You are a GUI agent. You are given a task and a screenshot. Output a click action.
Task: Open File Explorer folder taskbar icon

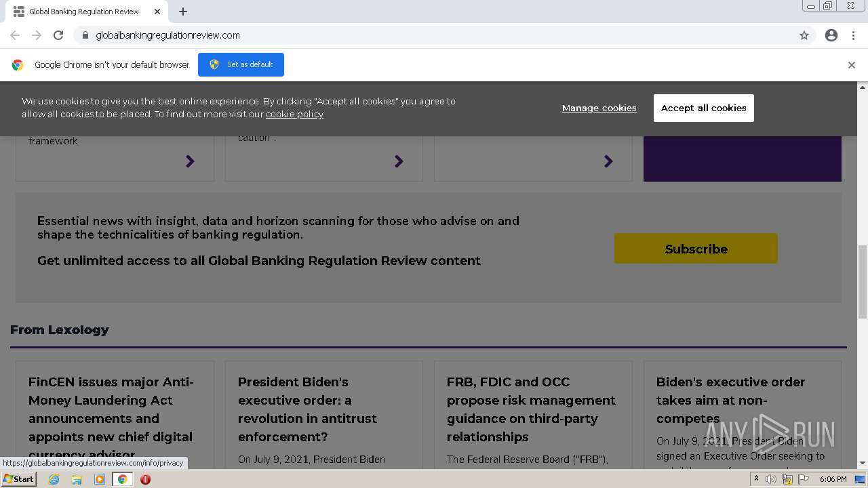coord(77,479)
